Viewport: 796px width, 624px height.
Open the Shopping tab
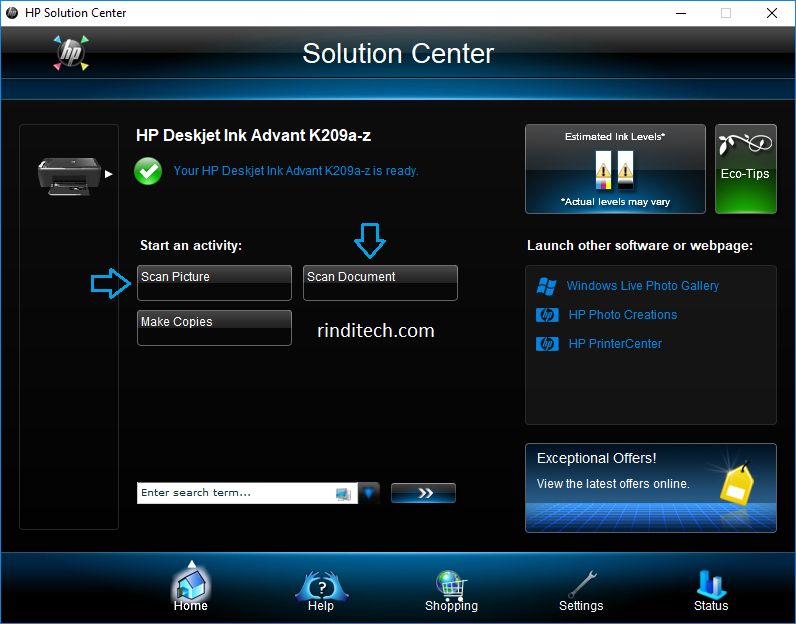pos(451,592)
